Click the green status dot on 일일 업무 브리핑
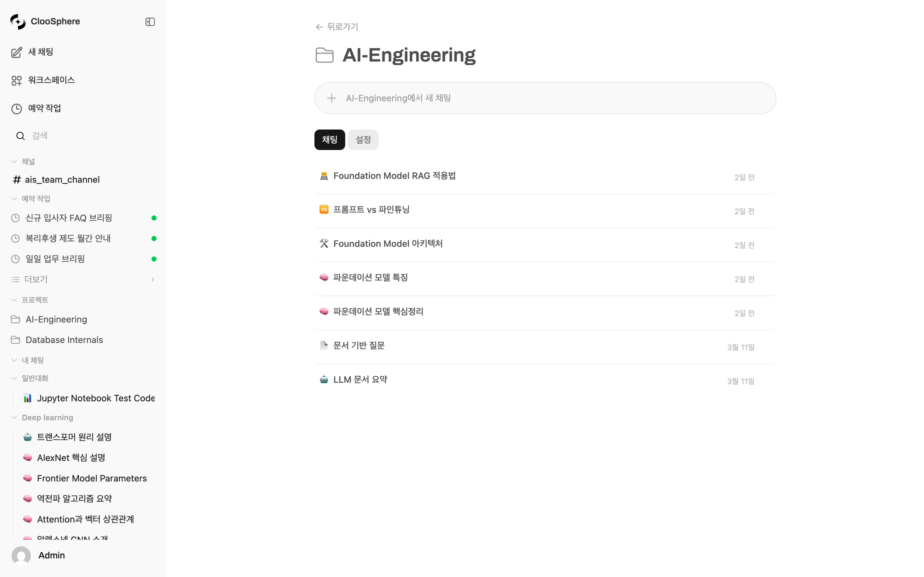 pyautogui.click(x=154, y=259)
